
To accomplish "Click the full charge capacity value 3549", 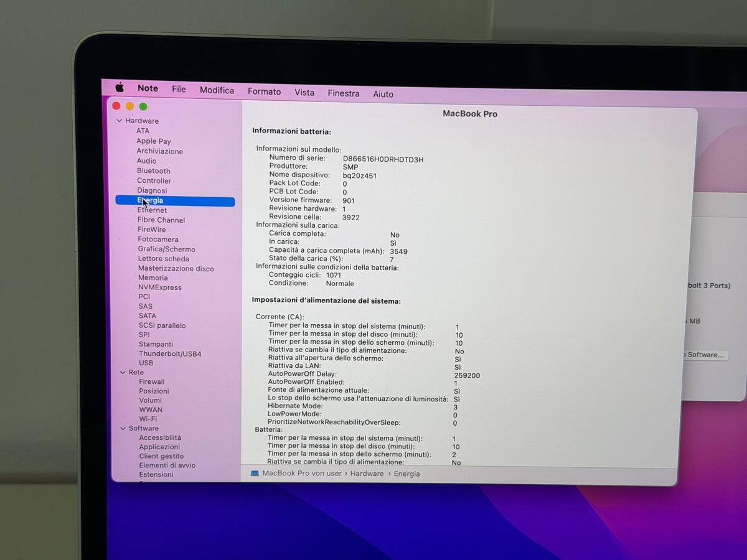I will 399,251.
